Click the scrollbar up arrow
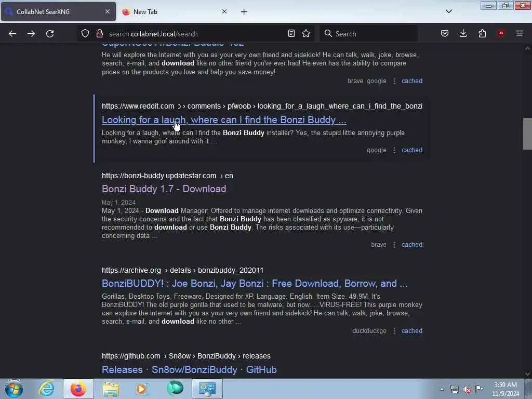Screen dimensions: 532x399 pos(527,48)
